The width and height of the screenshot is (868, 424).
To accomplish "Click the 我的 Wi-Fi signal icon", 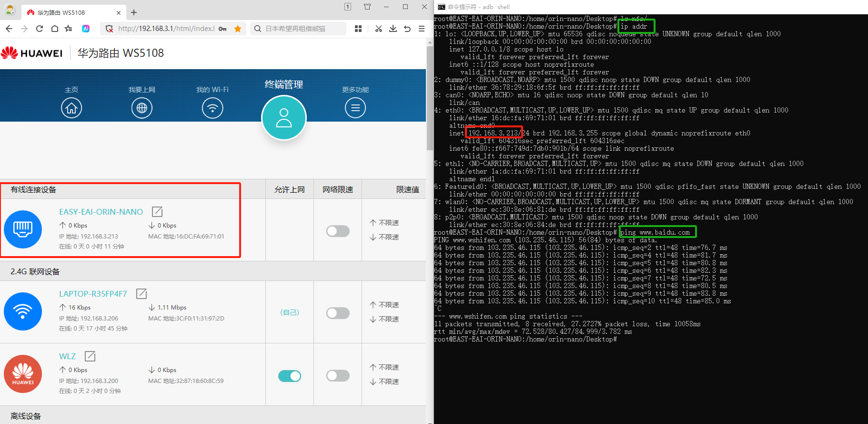I will [x=212, y=108].
